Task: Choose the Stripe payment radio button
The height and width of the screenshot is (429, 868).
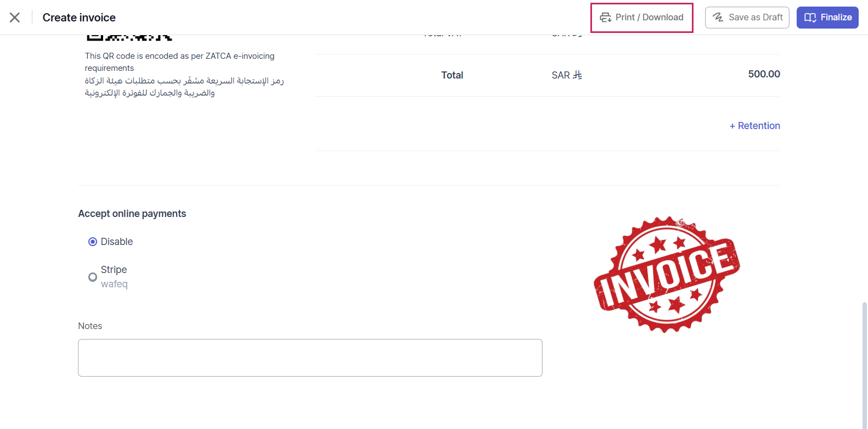Action: click(93, 277)
